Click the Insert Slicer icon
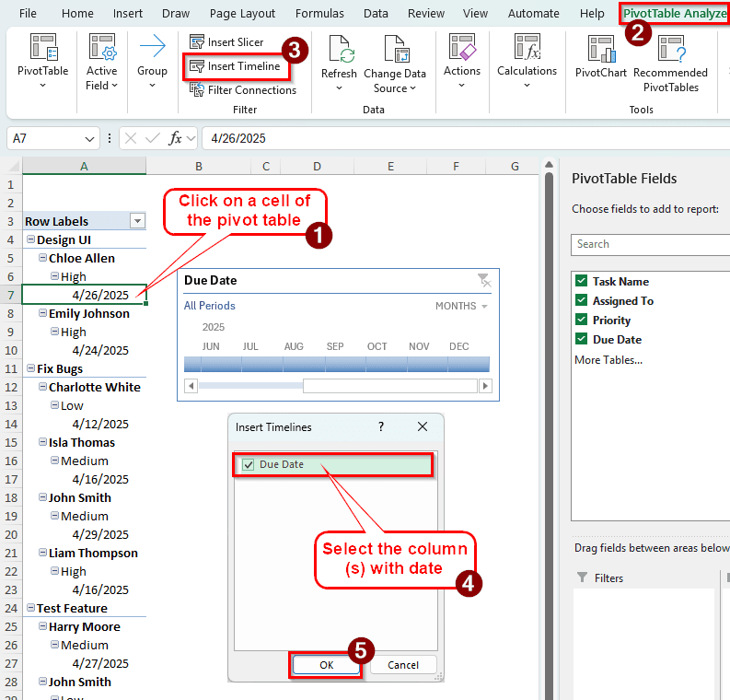Screen dimensions: 730x700 pyautogui.click(x=197, y=42)
